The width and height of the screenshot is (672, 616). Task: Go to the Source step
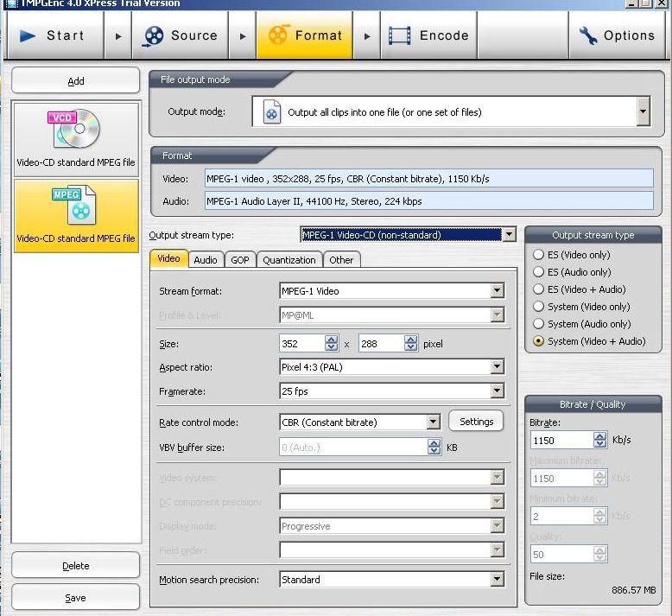point(180,35)
